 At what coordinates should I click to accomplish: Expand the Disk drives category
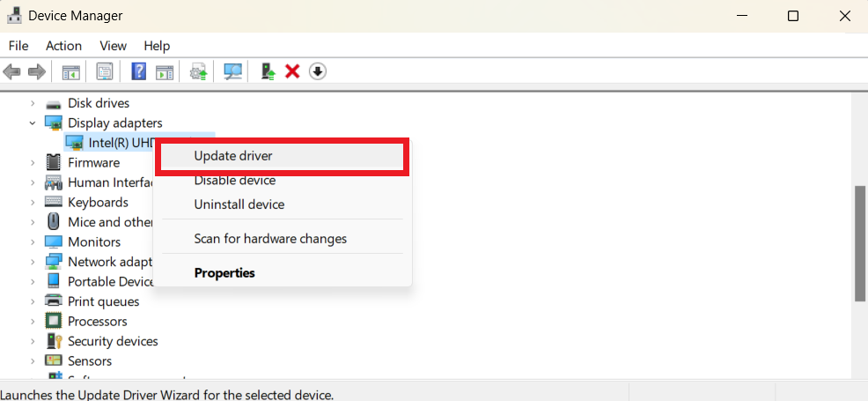coord(33,103)
